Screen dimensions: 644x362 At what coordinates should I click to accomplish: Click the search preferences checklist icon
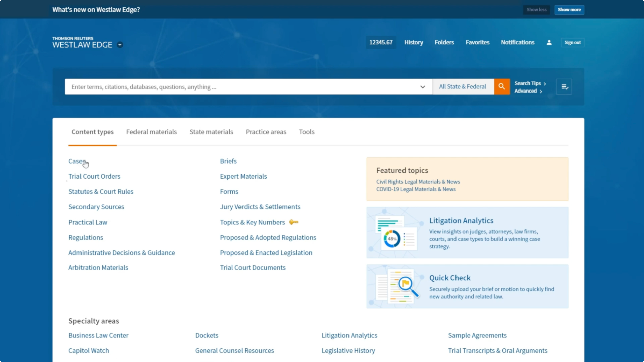(564, 87)
